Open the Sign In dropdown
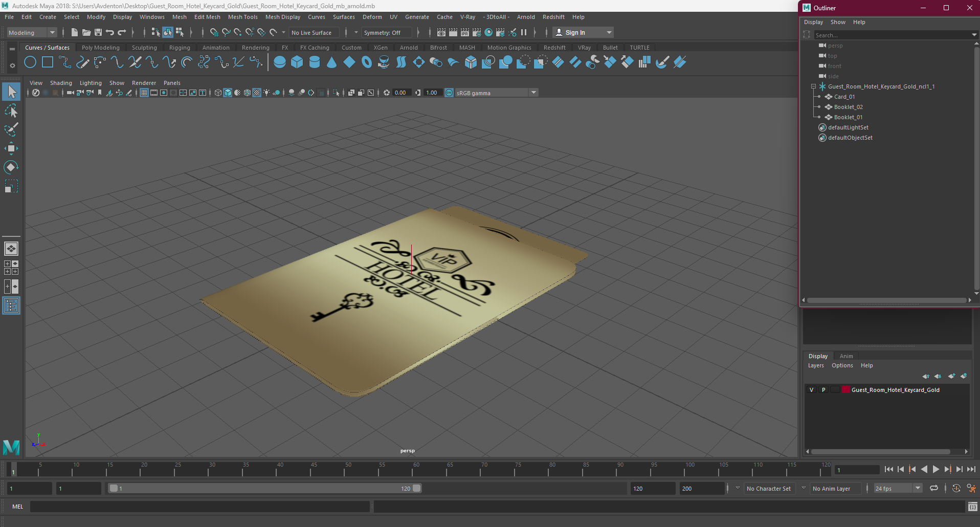The image size is (980, 527). coord(584,32)
